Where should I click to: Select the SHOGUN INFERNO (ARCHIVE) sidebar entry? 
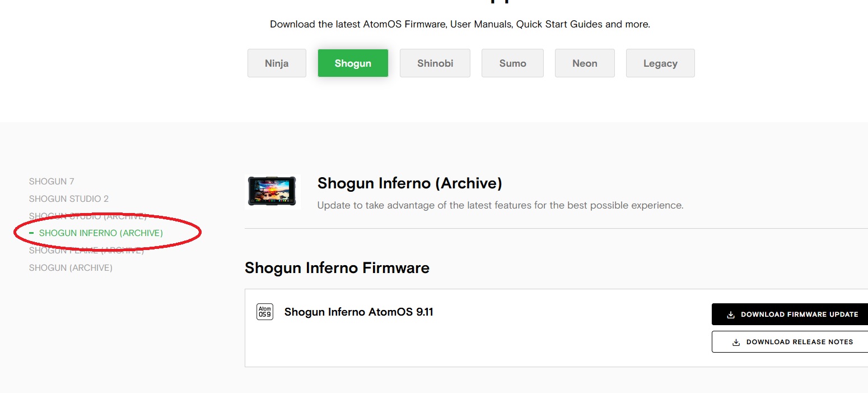pos(100,233)
